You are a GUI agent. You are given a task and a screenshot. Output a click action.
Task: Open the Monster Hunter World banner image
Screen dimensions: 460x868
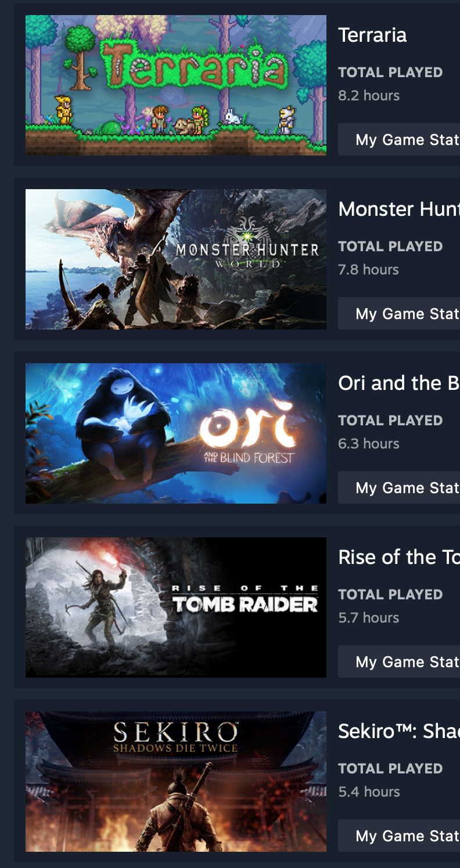coord(176,259)
